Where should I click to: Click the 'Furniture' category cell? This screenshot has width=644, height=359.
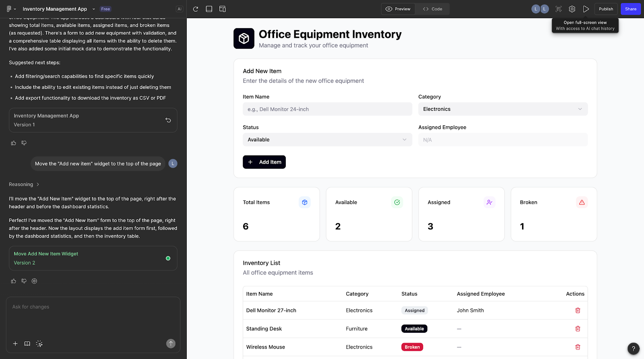pos(357,329)
